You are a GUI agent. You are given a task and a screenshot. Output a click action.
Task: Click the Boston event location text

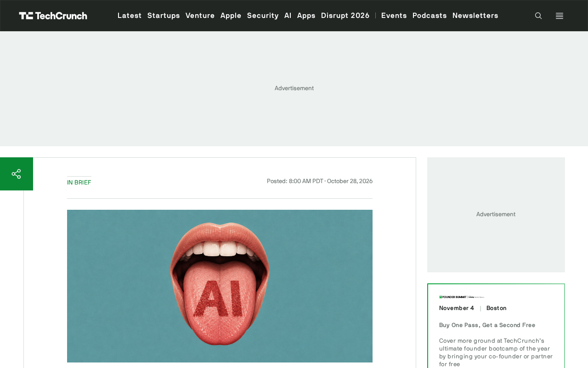(x=497, y=308)
